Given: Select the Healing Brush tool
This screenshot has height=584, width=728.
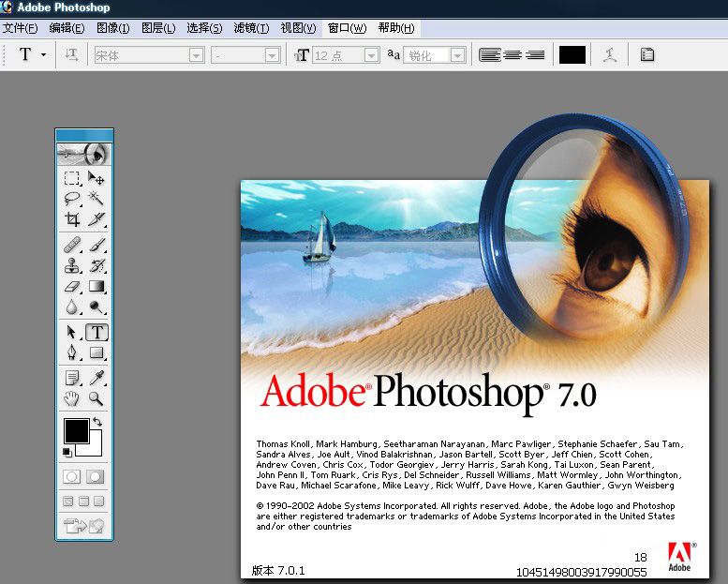Looking at the screenshot, I should pyautogui.click(x=71, y=245).
